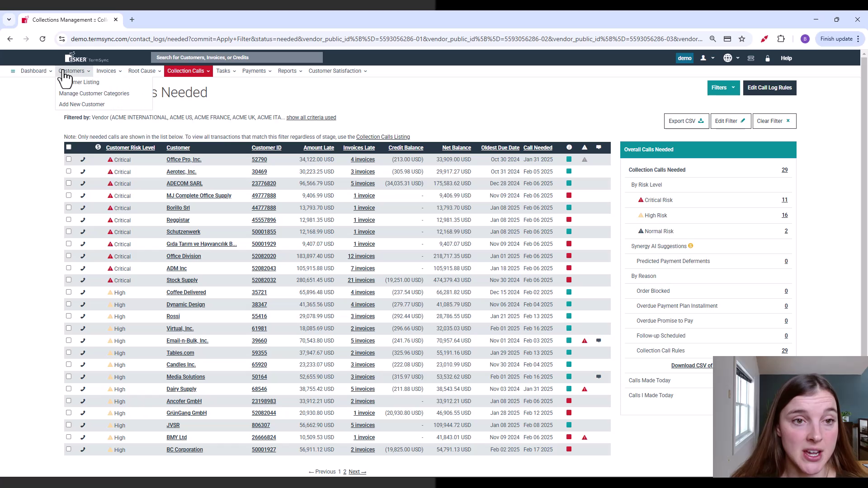The image size is (868, 488).
Task: Open the comment bubble on Media Solutions row
Action: click(599, 376)
